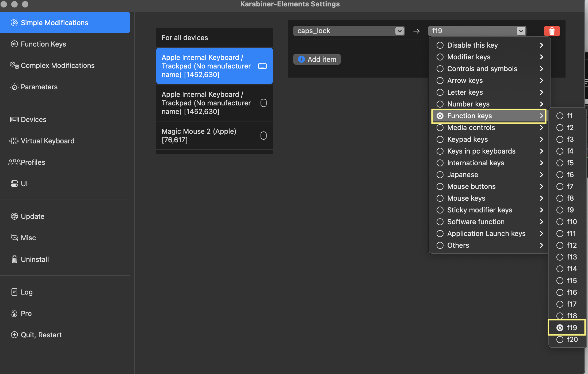Click the Update globe icon

pyautogui.click(x=14, y=216)
